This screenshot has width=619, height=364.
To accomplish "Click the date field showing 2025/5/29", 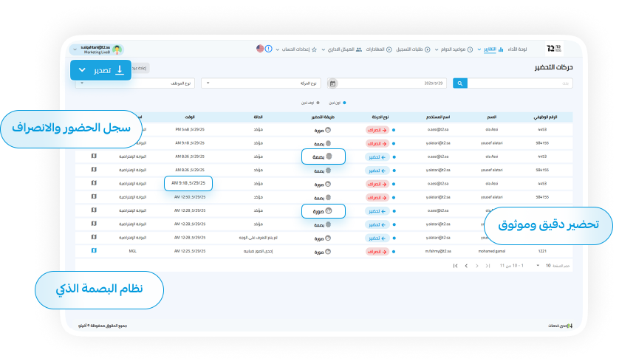I will 391,83.
